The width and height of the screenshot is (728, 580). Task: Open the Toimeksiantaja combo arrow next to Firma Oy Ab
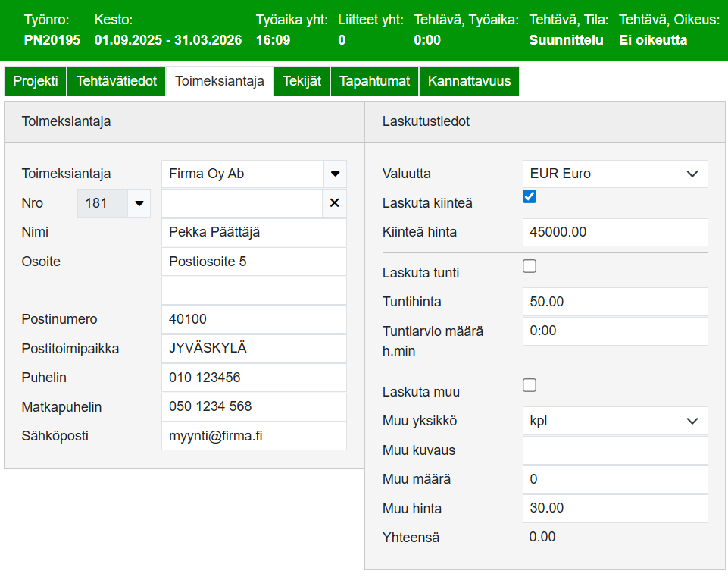(335, 174)
